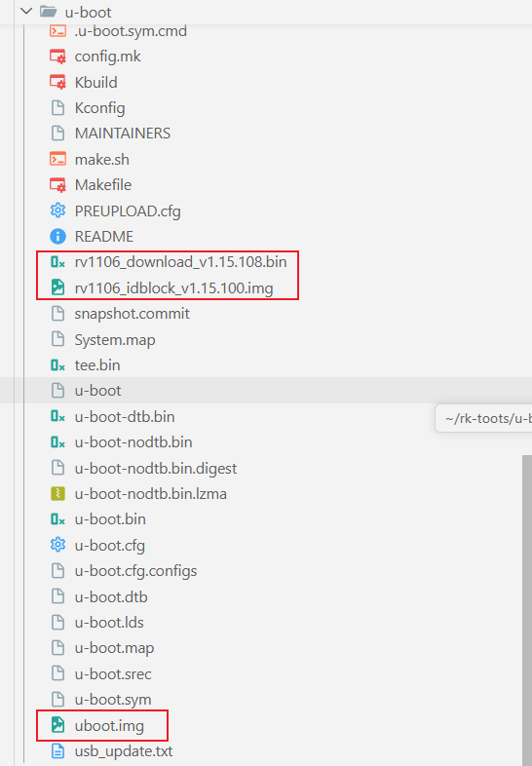The image size is (532, 766).
Task: Click the rv1106_idblock image file icon
Action: point(57,287)
